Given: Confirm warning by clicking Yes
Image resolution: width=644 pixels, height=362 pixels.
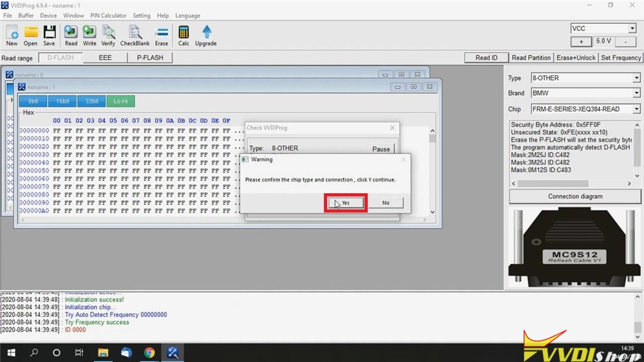Looking at the screenshot, I should click(346, 203).
